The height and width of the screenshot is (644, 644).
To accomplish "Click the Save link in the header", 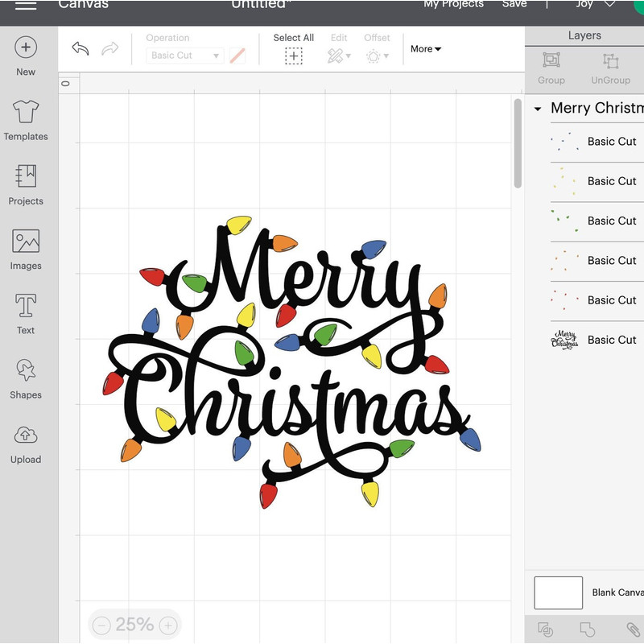I will 515,5.
